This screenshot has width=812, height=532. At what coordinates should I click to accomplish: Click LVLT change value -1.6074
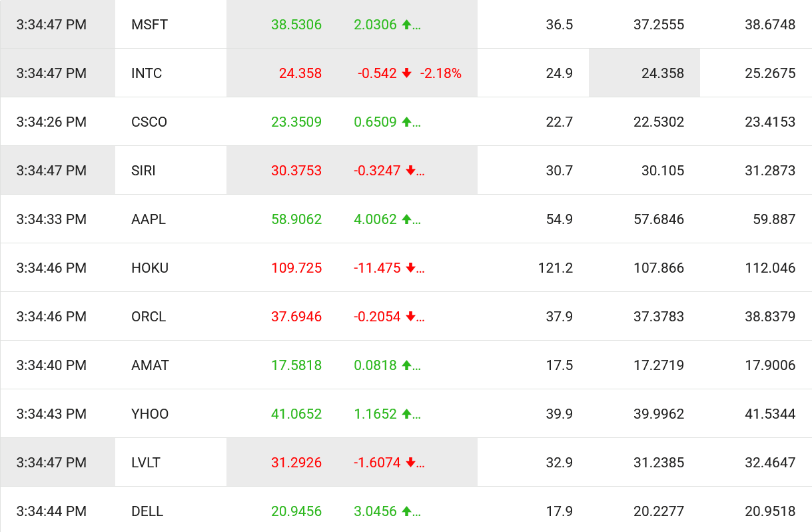coord(377,463)
